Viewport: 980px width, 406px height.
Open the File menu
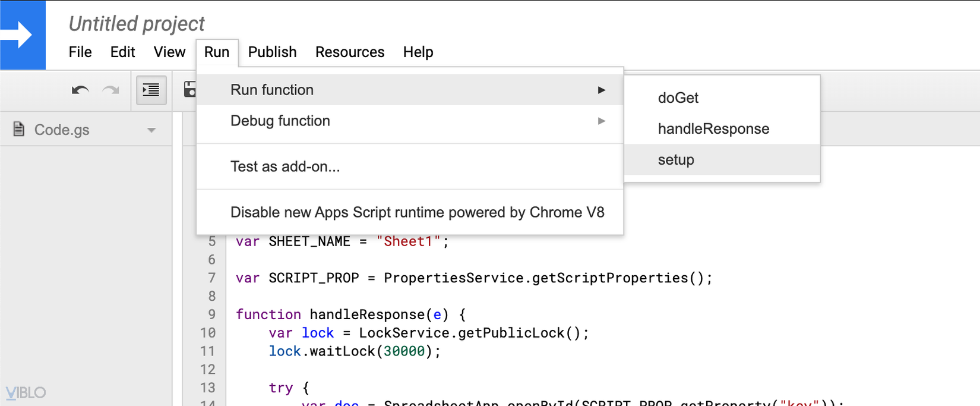point(80,52)
